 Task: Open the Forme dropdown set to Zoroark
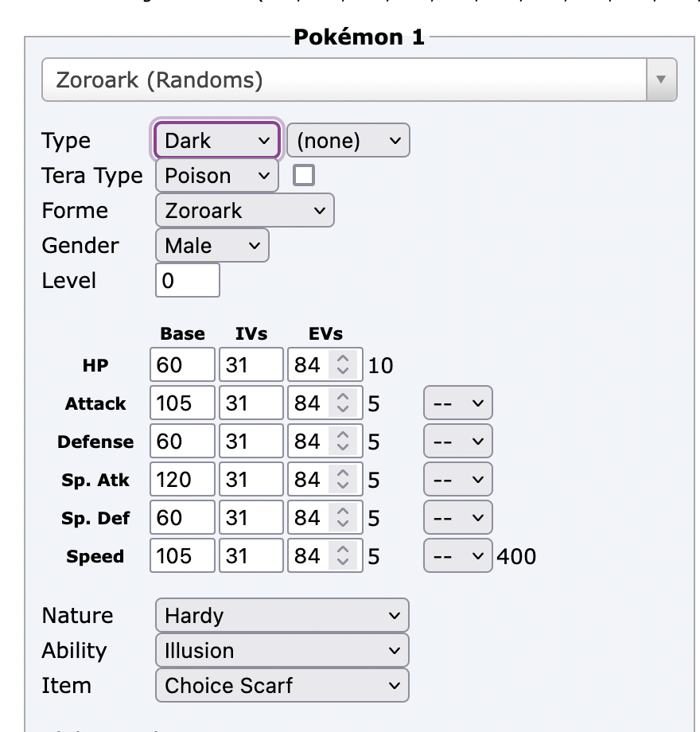(244, 211)
